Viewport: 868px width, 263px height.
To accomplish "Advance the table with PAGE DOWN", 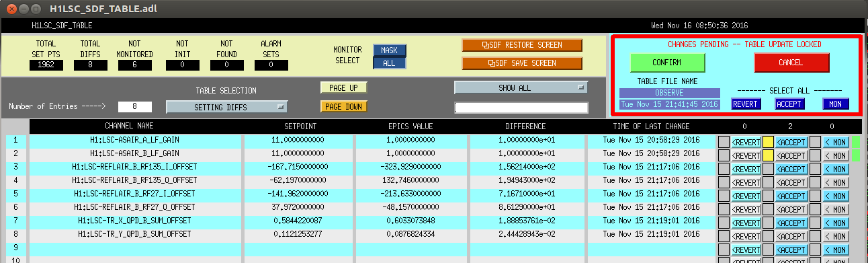I will click(343, 106).
